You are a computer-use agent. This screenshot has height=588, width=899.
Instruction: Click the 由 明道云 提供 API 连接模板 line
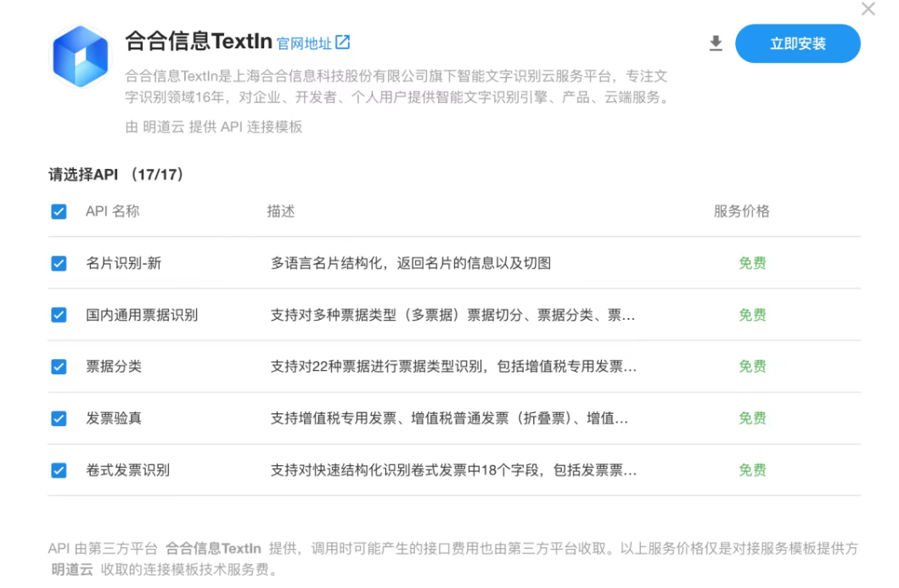pos(214,126)
